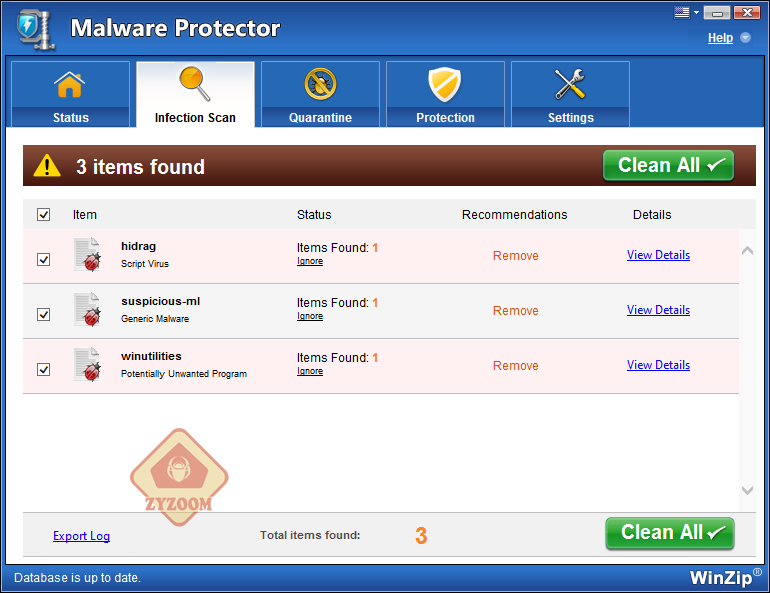770x593 pixels.
Task: Ignore the suspicious-ml detection
Action: [x=309, y=316]
